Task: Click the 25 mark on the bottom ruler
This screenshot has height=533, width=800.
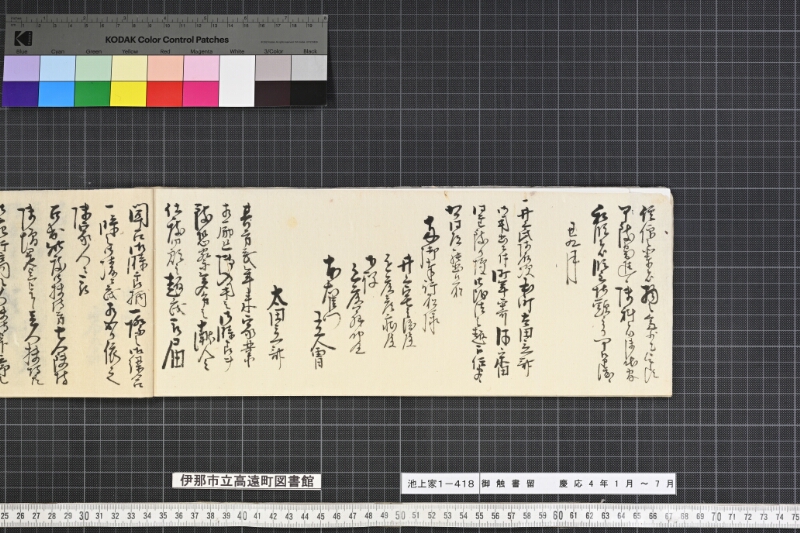Action: point(5,516)
